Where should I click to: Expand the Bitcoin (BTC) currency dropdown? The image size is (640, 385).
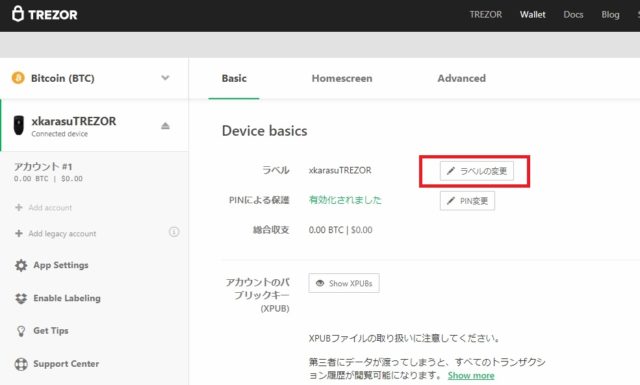coord(165,78)
